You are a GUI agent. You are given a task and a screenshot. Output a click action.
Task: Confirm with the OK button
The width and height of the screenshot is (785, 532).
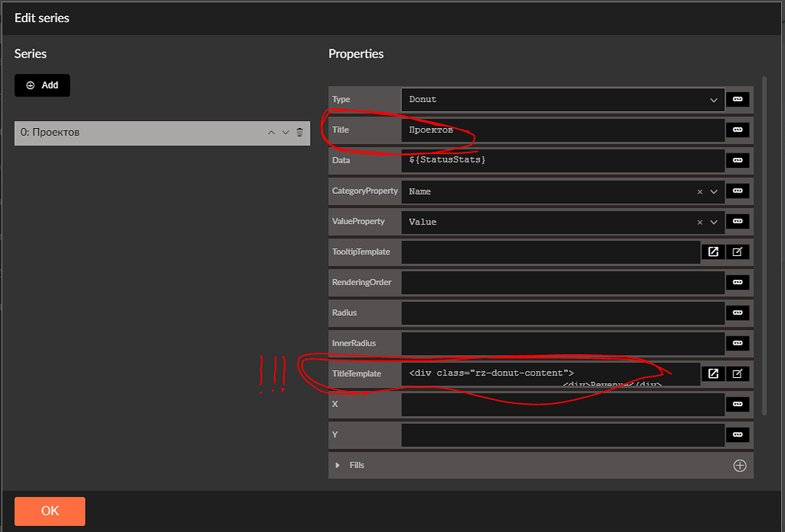tap(50, 511)
